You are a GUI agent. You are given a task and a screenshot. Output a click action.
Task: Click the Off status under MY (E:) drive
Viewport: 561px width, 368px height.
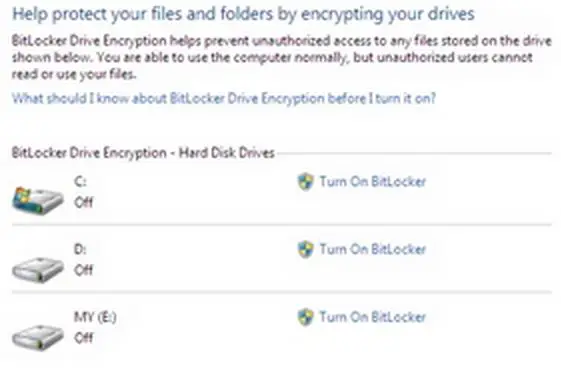pyautogui.click(x=83, y=338)
